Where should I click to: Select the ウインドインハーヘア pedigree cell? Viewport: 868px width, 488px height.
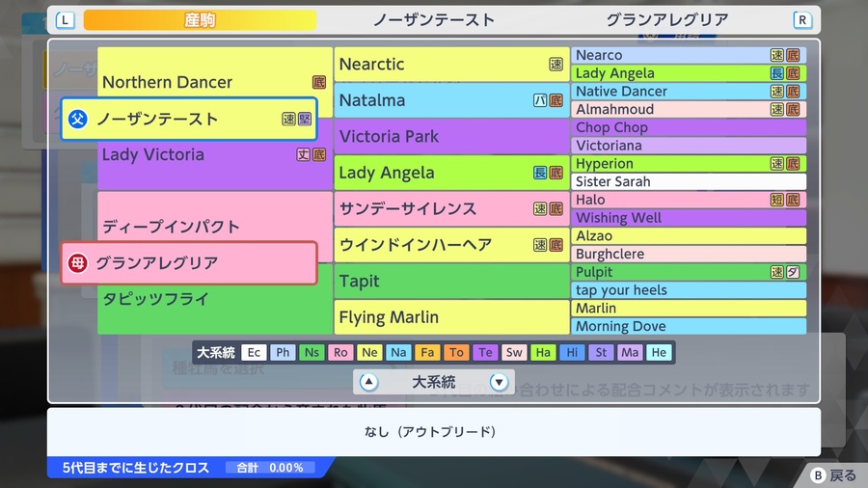pos(451,245)
